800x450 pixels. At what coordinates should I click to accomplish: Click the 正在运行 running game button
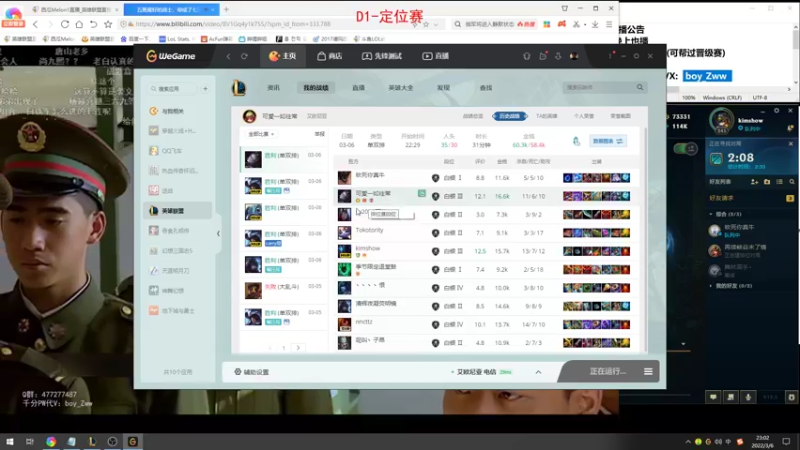coord(608,371)
